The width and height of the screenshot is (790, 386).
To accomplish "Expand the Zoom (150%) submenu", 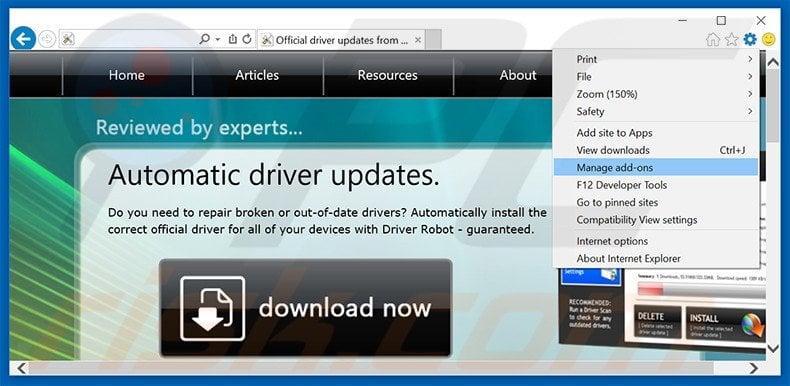I will click(655, 94).
